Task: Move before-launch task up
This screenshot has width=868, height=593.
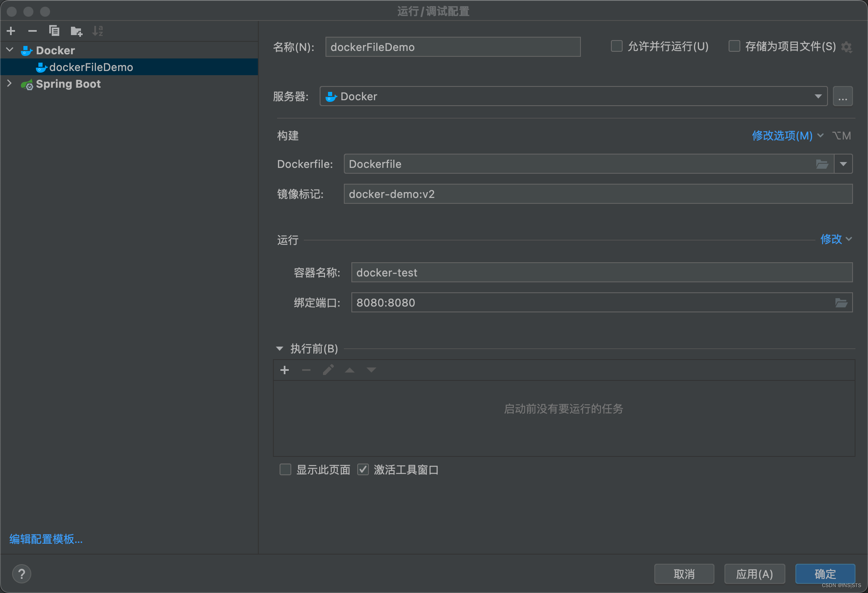Action: coord(350,370)
